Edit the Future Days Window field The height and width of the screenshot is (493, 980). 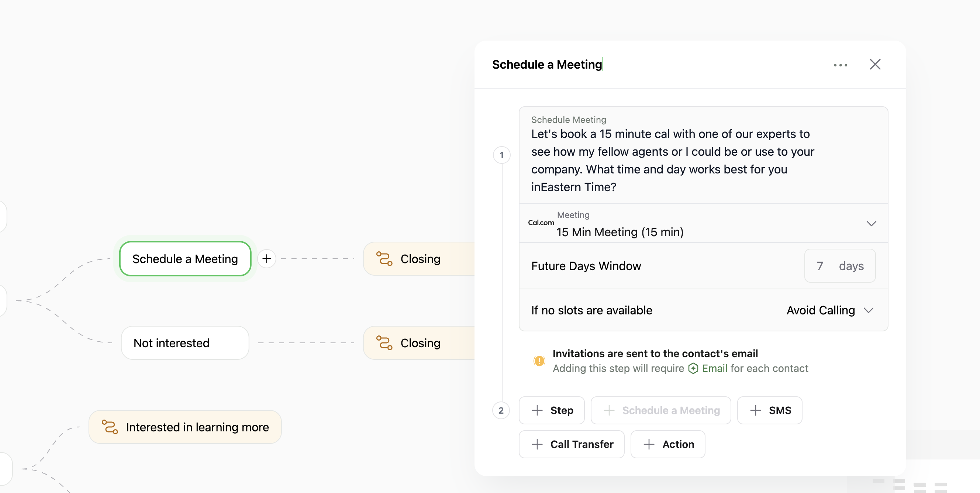[x=820, y=266]
